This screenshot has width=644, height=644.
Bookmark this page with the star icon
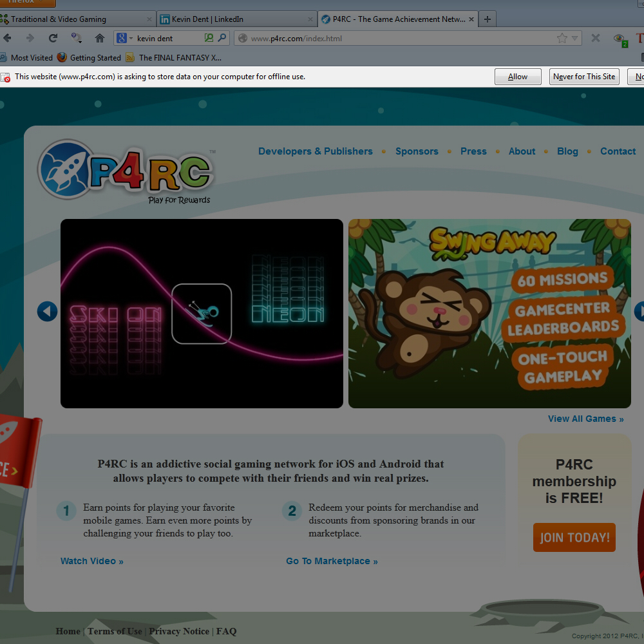tap(562, 38)
